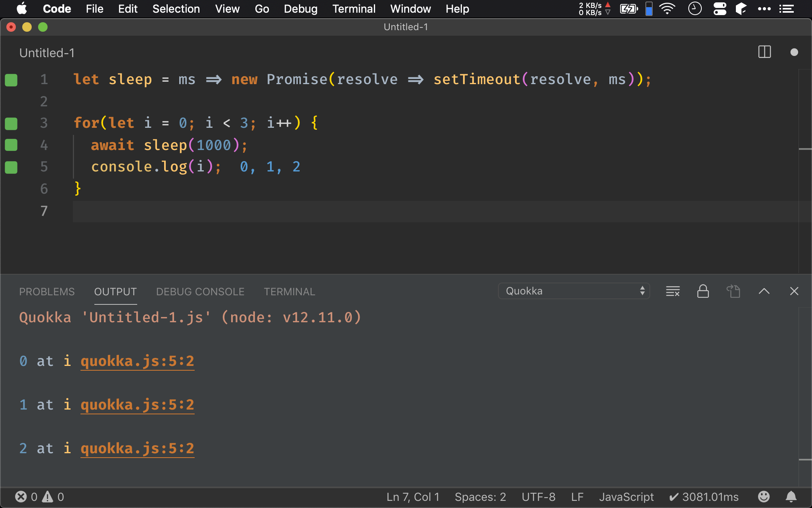
Task: Switch to the TERMINAL tab
Action: click(289, 292)
